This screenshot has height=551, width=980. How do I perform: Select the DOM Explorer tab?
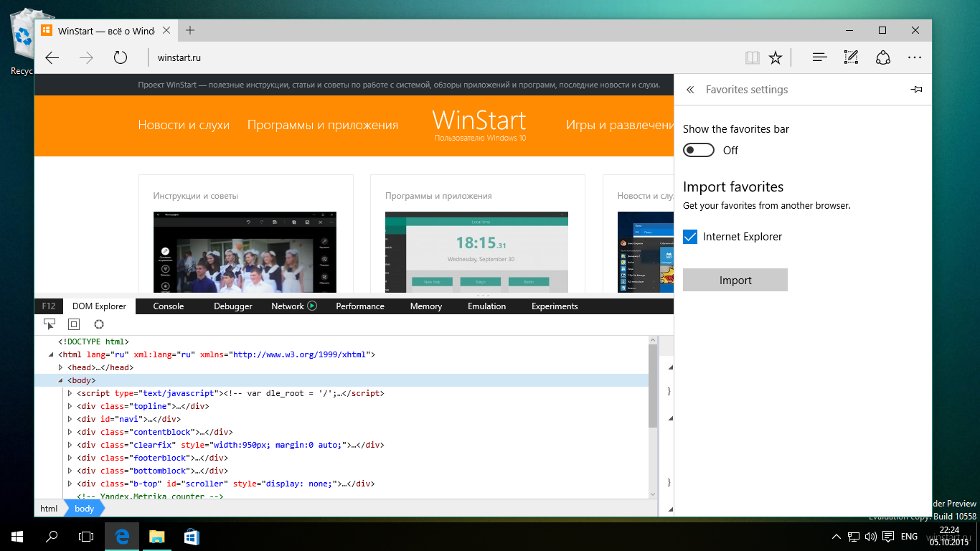pyautogui.click(x=99, y=306)
